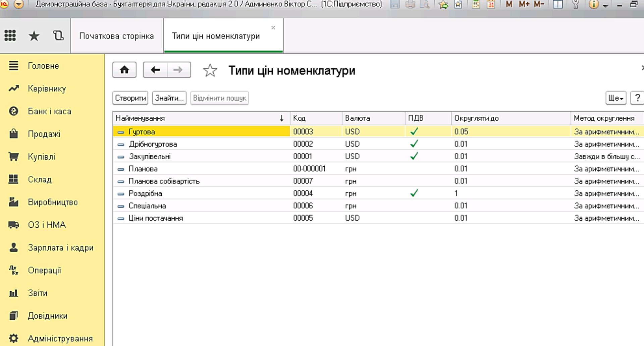
Task: Click the M+ memory add button
Action: (524, 4)
